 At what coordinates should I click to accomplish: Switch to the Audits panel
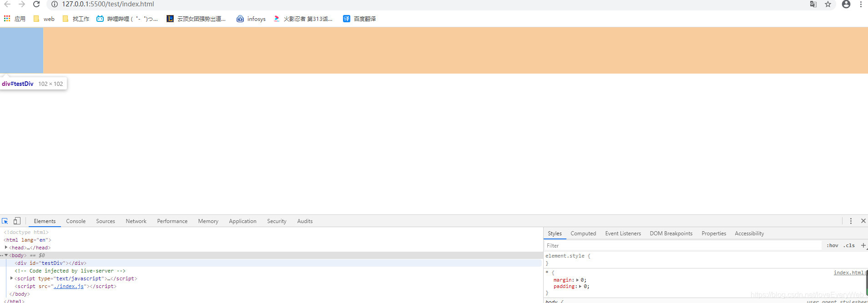(x=305, y=221)
